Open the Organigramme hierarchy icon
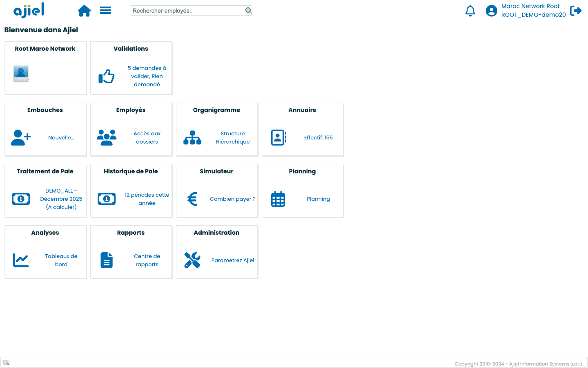 192,138
